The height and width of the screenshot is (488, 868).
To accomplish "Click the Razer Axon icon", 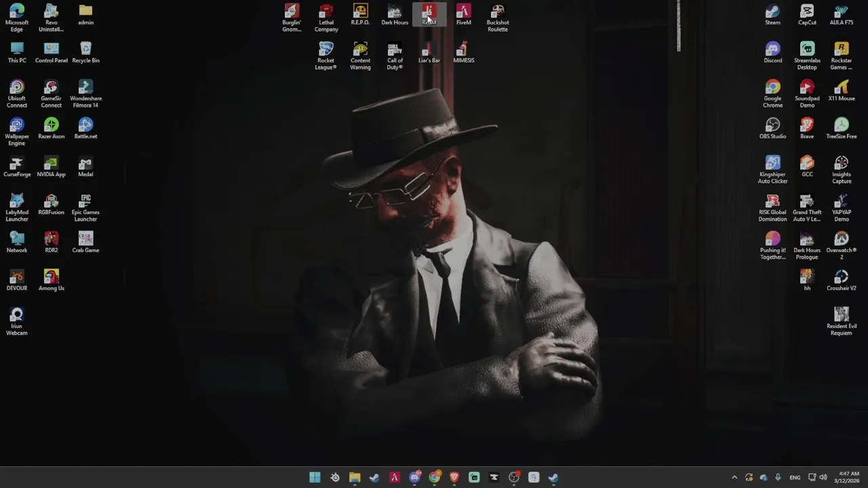I will point(52,129).
